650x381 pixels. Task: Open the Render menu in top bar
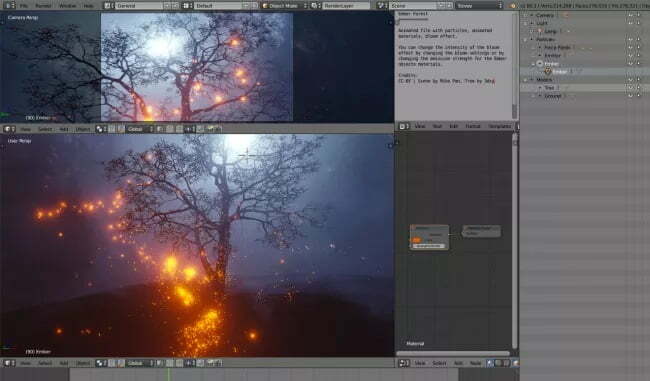click(x=44, y=6)
